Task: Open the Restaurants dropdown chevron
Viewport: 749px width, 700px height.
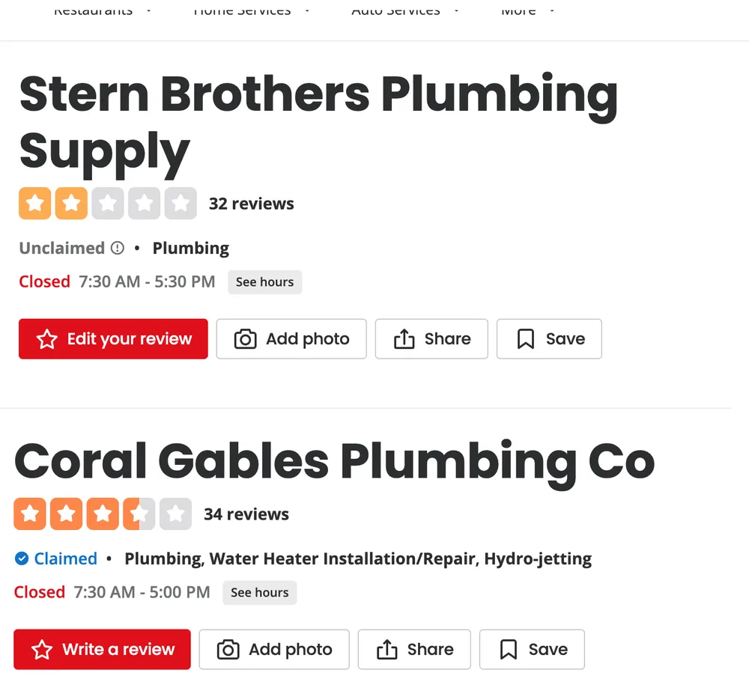Action: click(x=149, y=11)
